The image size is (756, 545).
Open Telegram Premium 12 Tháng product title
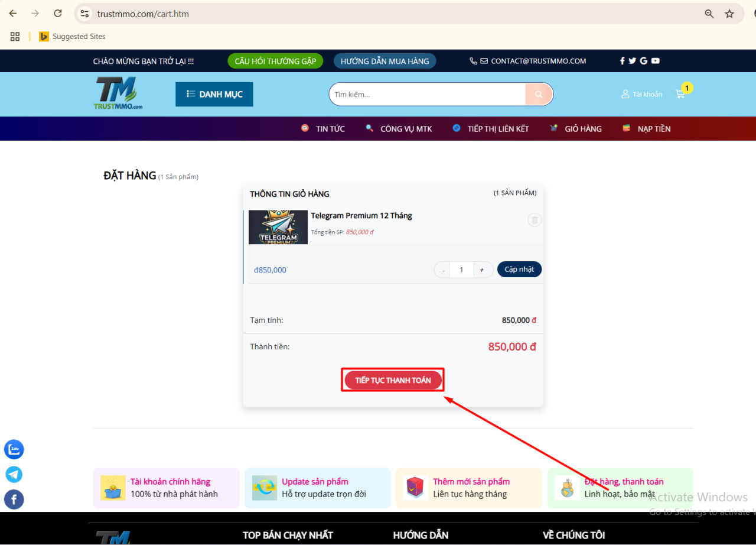click(361, 216)
